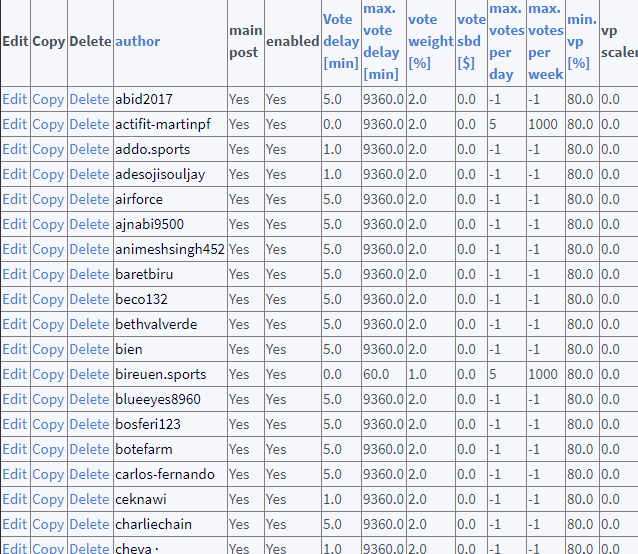Edit the airforce row
638x554 pixels.
[x=15, y=199]
